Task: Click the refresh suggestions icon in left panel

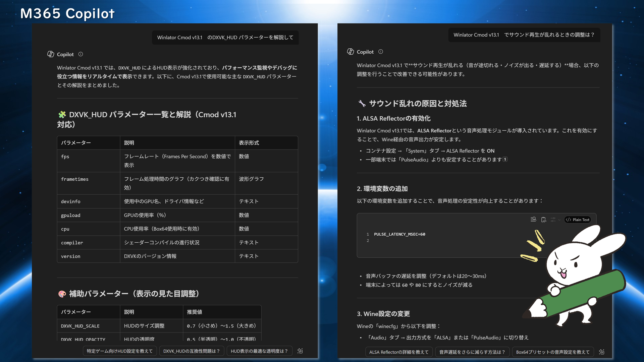Action: [300, 351]
